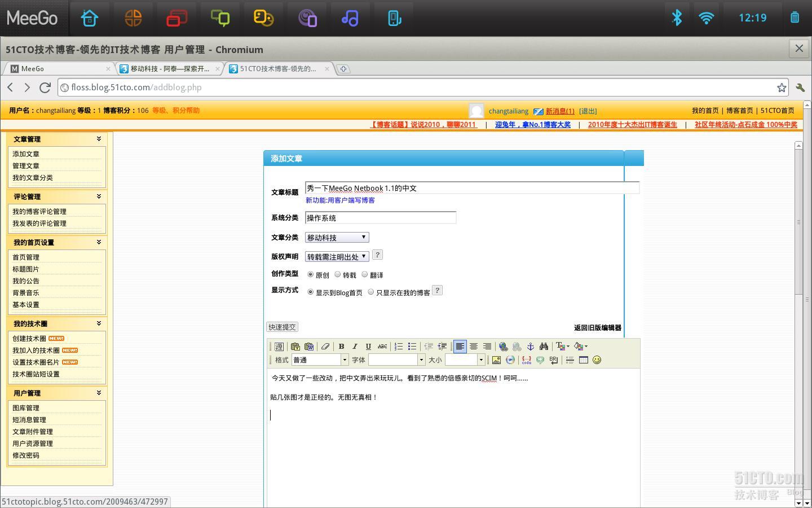The height and width of the screenshot is (508, 812).
Task: Insert a numbered list in the editor
Action: [399, 347]
